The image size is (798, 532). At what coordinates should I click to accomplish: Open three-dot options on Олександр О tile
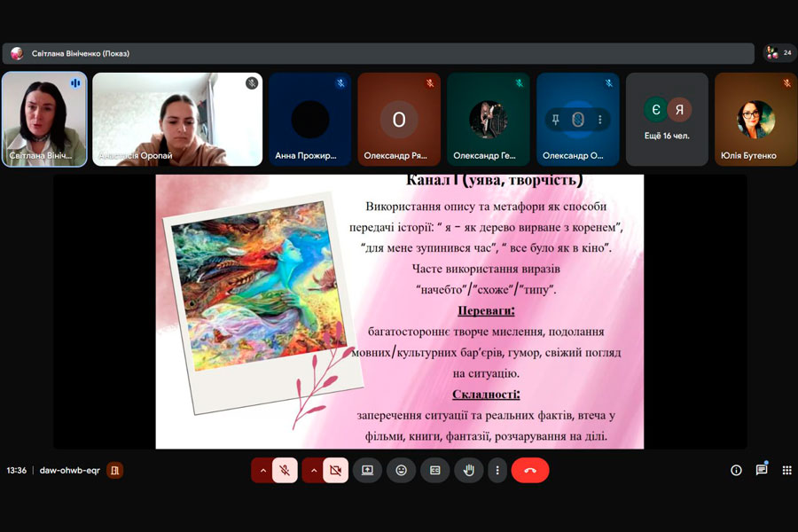[600, 120]
